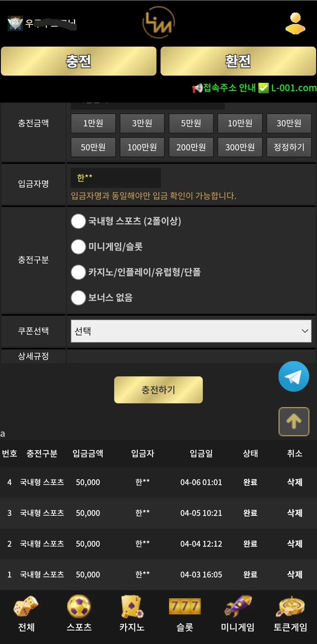Click the scroll-to-top arrow button

[x=294, y=422]
